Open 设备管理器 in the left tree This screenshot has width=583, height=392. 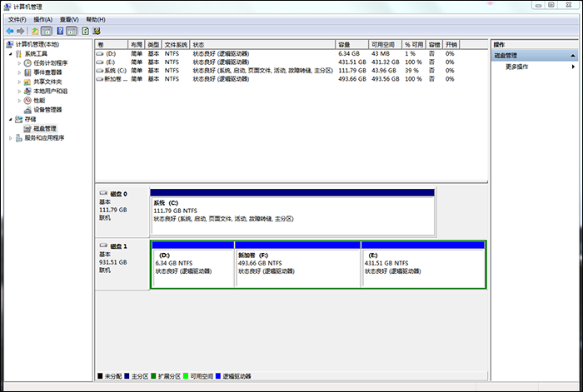[47, 110]
